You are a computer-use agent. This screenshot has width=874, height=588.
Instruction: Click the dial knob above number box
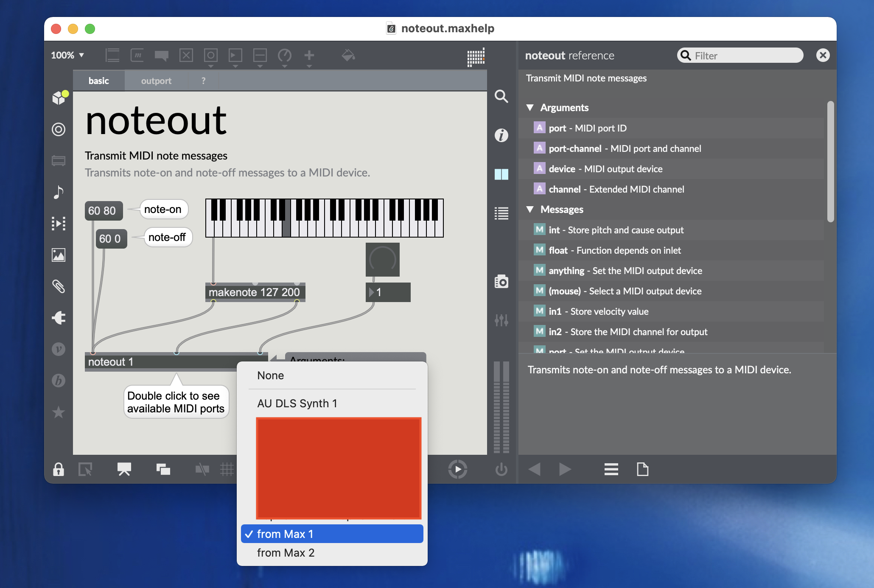pos(382,259)
